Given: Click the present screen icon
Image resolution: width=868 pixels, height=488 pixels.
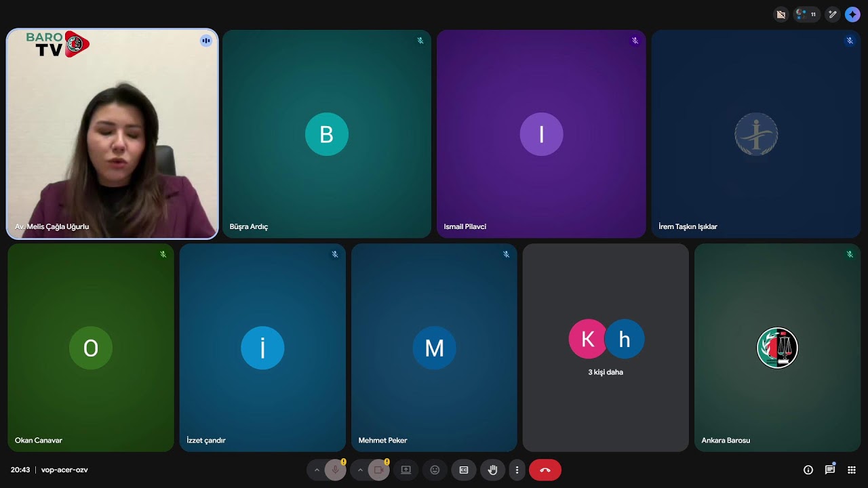Looking at the screenshot, I should click(406, 470).
